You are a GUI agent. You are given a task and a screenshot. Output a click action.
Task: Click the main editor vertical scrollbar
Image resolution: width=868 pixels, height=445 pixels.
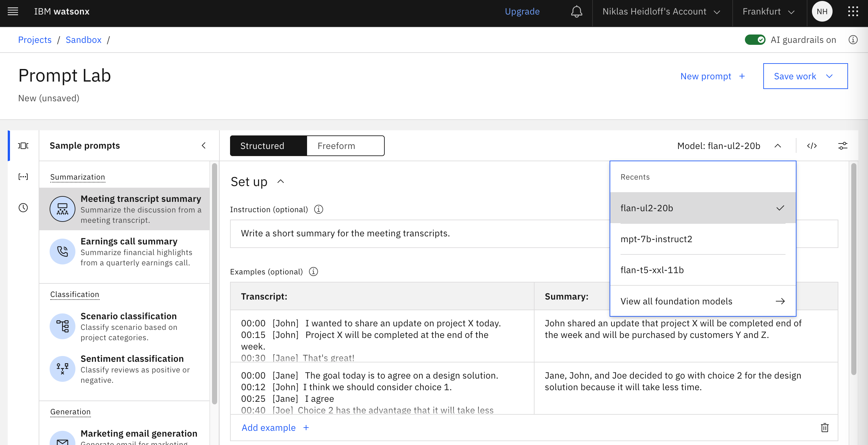pyautogui.click(x=853, y=269)
